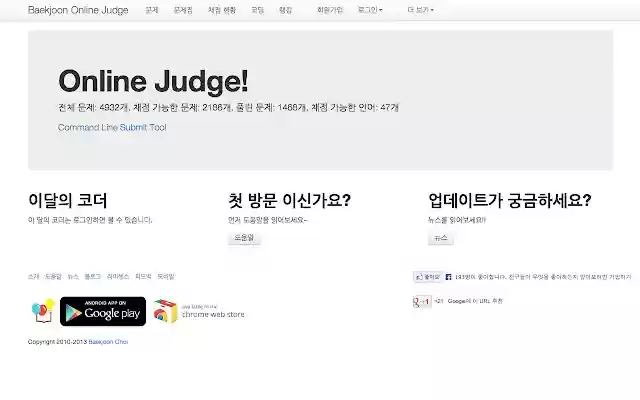Open the Android App on Google Play badge

[103, 311]
